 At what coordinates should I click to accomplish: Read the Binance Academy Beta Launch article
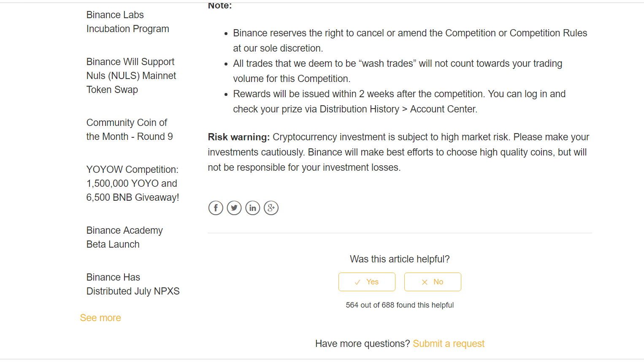124,237
